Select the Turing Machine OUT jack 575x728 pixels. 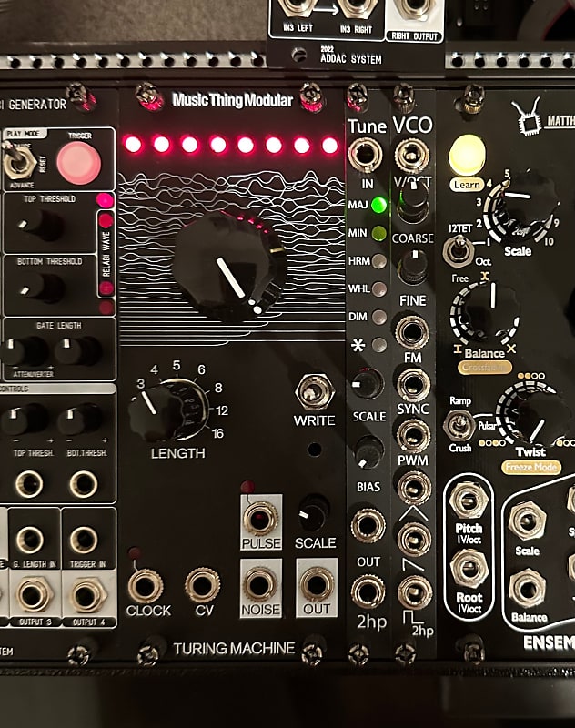coord(317,585)
